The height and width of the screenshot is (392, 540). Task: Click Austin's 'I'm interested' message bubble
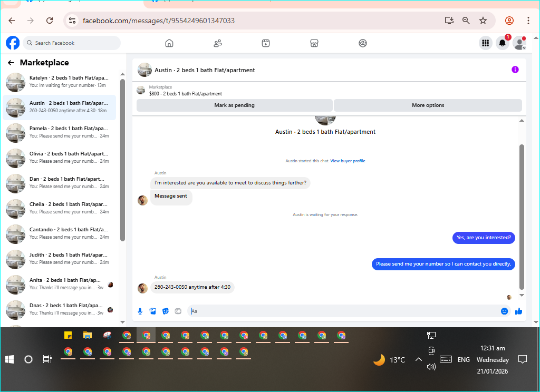(230, 183)
